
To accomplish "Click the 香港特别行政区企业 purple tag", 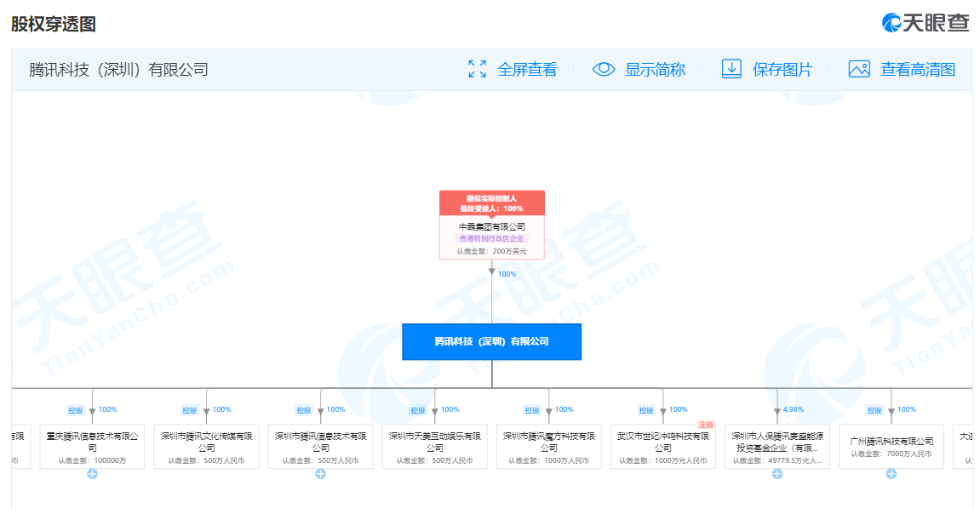I will 492,239.
